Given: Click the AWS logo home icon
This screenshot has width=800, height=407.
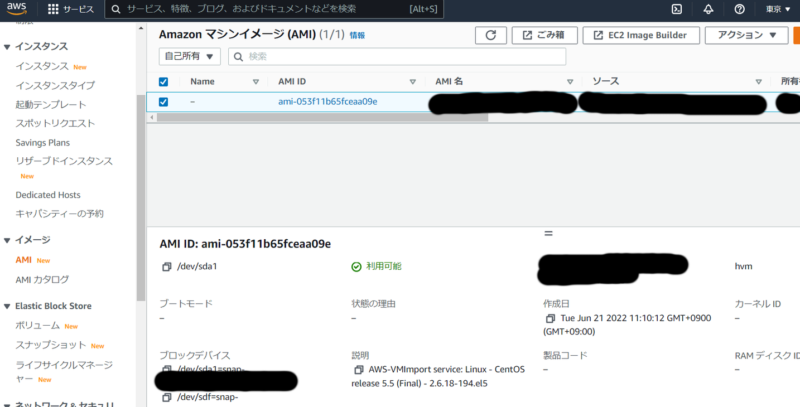Looking at the screenshot, I should click(19, 9).
